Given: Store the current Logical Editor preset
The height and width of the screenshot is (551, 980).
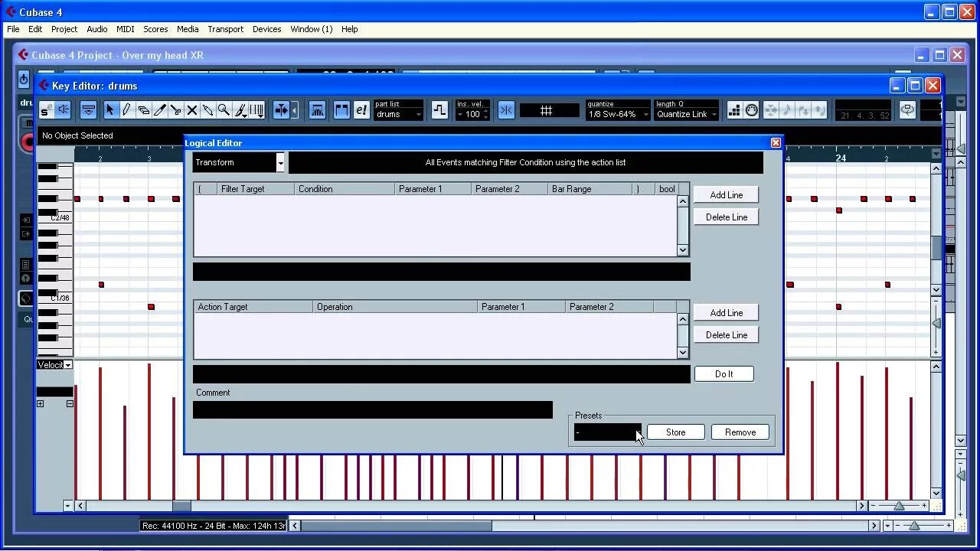Looking at the screenshot, I should coord(675,432).
